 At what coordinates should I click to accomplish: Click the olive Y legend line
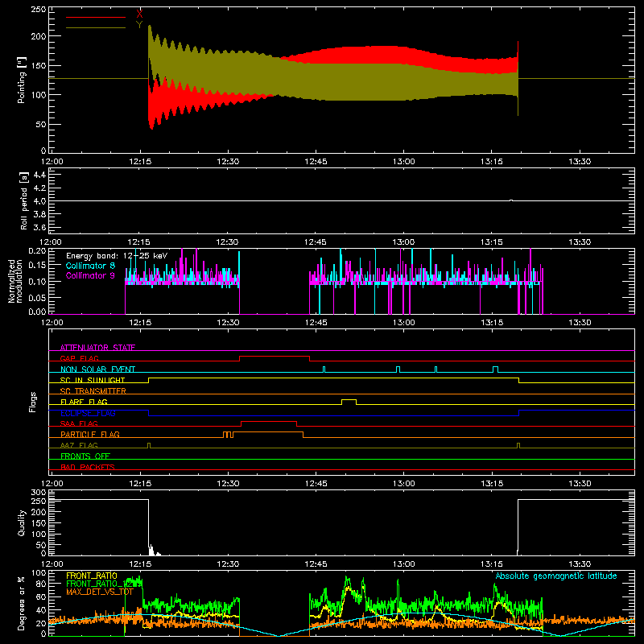(x=96, y=27)
